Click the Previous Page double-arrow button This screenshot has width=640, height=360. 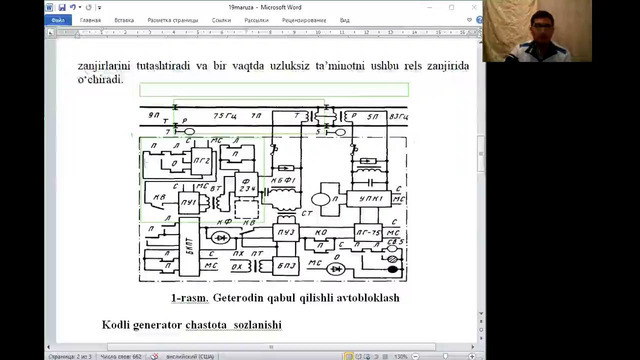point(481,322)
